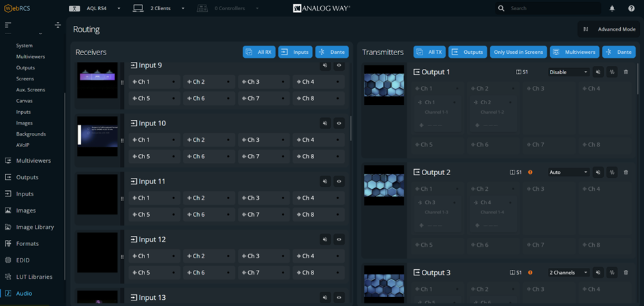Delete Output 1 with trash icon
The width and height of the screenshot is (644, 306).
click(x=626, y=72)
